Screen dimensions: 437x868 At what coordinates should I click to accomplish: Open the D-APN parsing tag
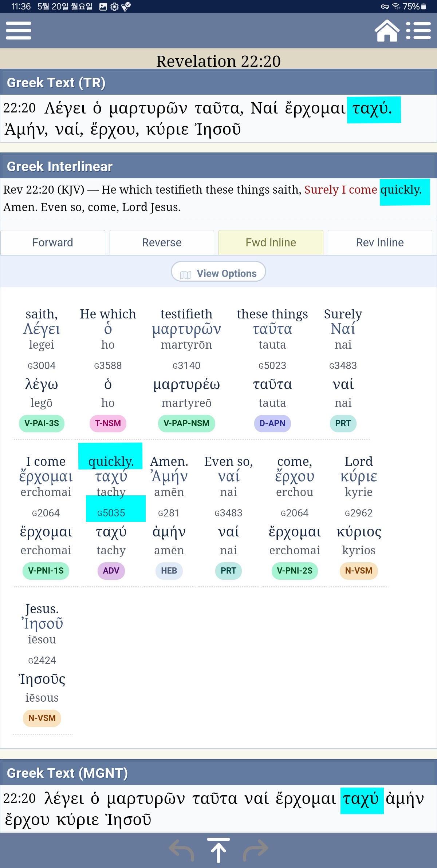[272, 423]
